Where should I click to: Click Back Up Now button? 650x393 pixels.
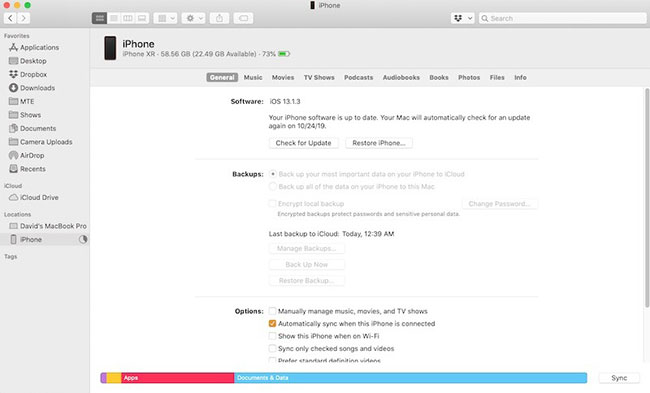tap(306, 264)
